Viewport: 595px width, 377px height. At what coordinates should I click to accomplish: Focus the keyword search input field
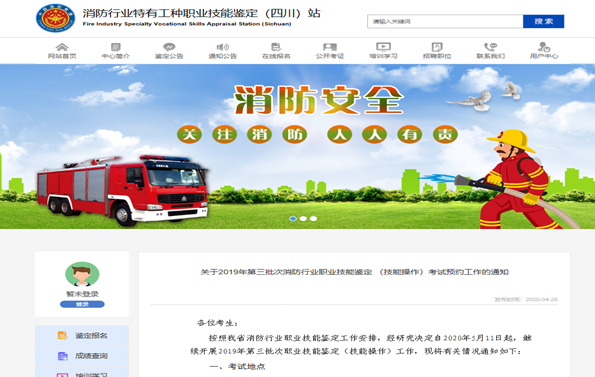[445, 22]
